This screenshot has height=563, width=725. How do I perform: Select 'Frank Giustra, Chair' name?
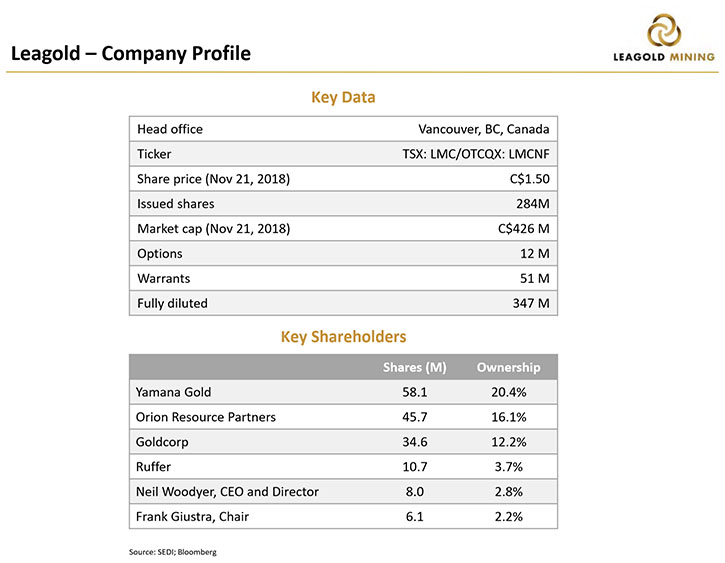192,517
